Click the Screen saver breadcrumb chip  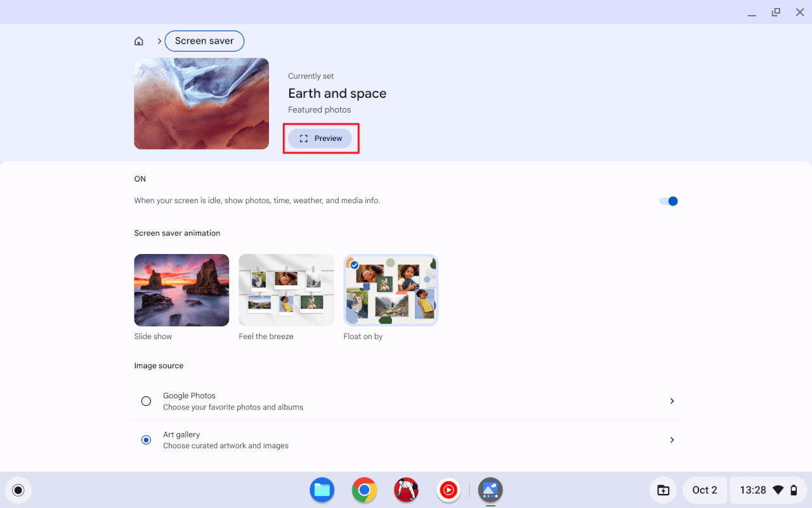coord(204,41)
